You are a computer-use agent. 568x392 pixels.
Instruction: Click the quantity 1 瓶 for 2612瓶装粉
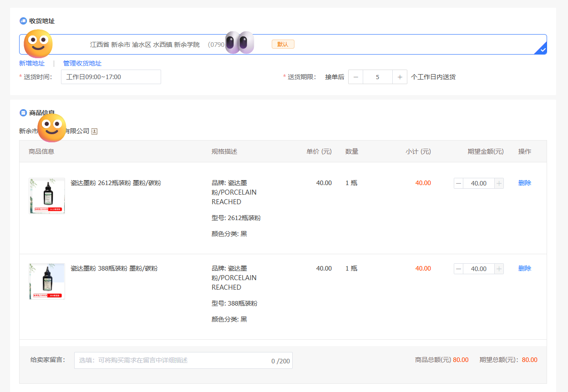click(351, 183)
